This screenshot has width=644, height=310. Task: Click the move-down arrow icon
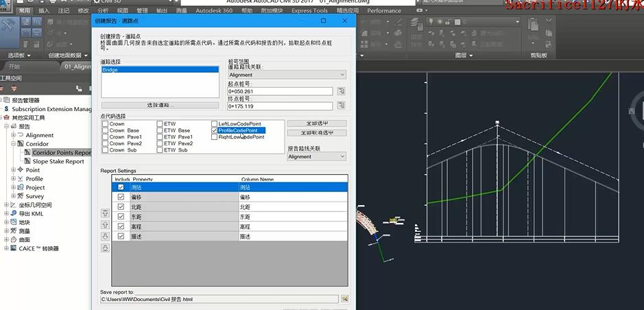105,236
